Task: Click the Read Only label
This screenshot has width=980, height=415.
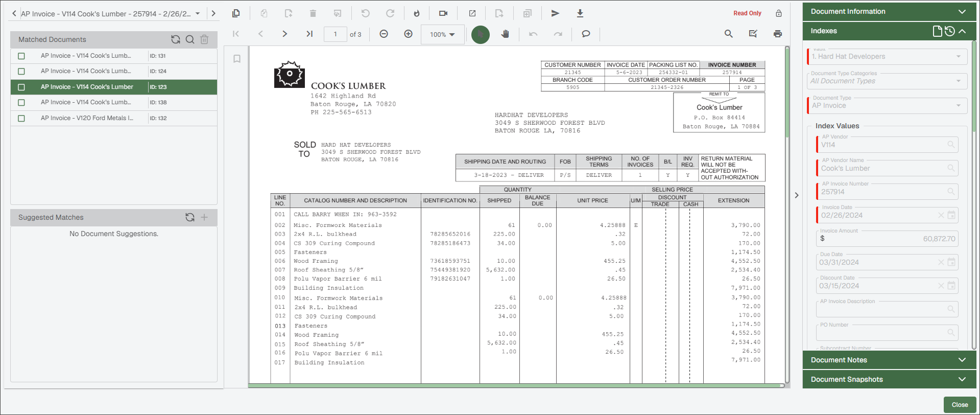Action: click(x=747, y=13)
